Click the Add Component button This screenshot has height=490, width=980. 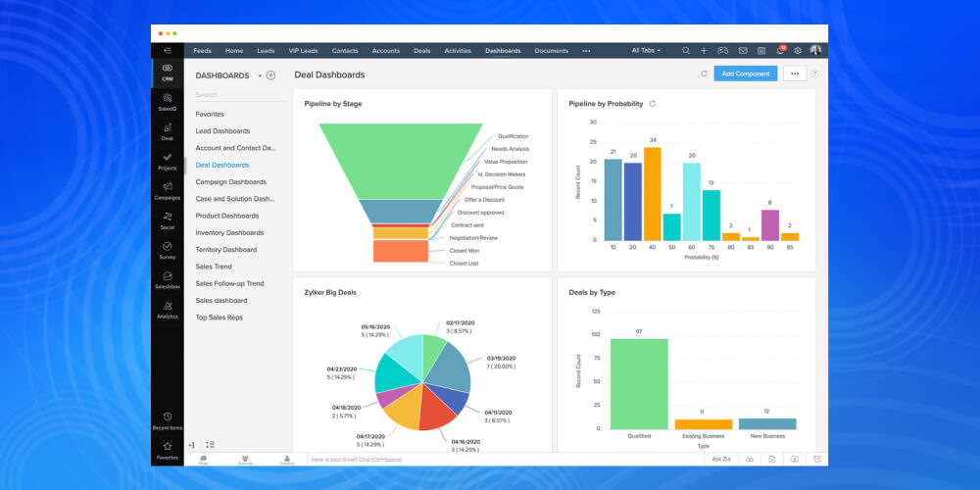point(745,73)
